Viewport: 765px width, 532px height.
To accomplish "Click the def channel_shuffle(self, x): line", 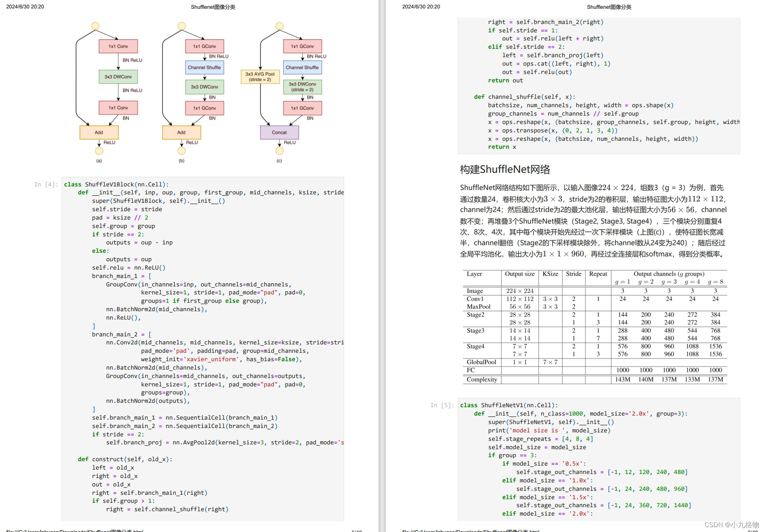I will click(x=525, y=97).
